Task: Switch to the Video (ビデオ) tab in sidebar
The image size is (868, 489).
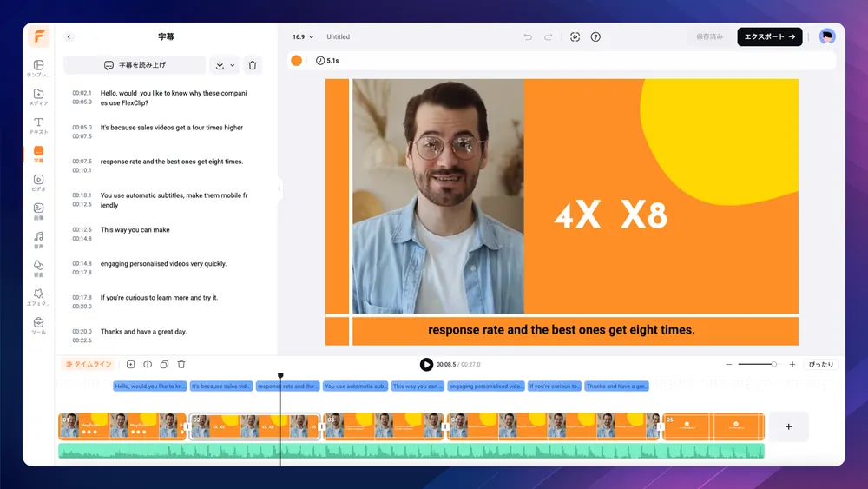Action: tap(38, 182)
